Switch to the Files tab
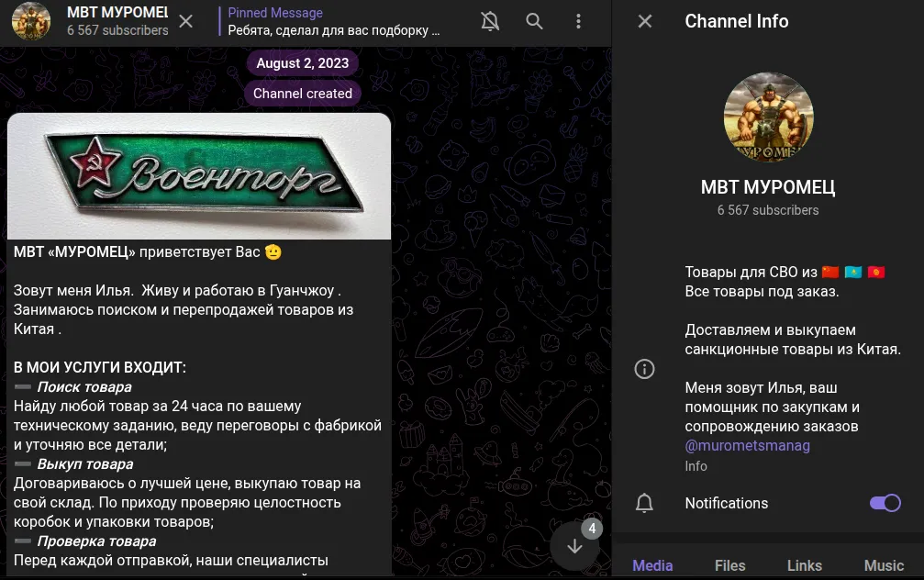 (x=730, y=565)
